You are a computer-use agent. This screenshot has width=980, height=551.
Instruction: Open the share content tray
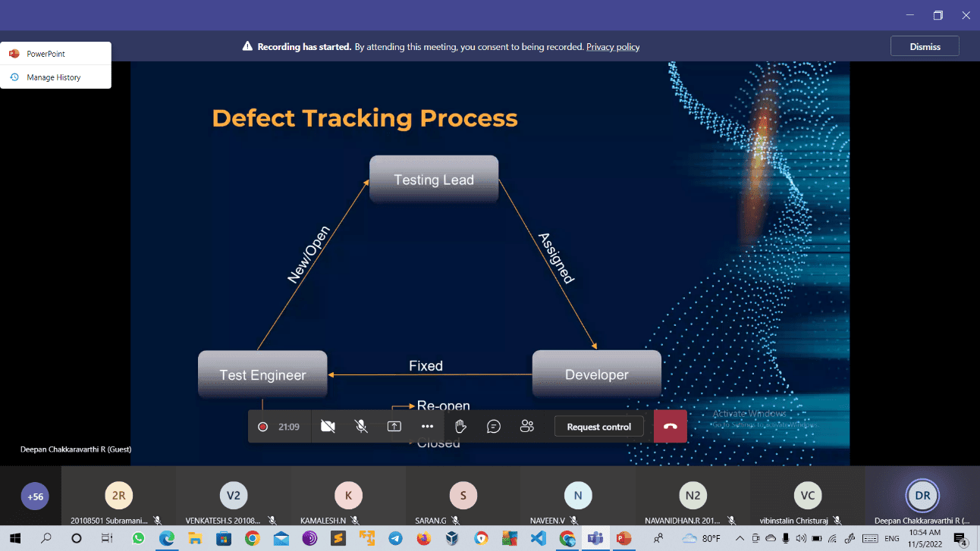tap(394, 427)
